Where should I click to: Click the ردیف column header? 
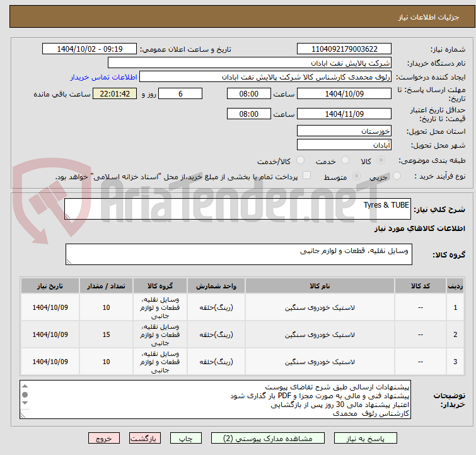[455, 286]
